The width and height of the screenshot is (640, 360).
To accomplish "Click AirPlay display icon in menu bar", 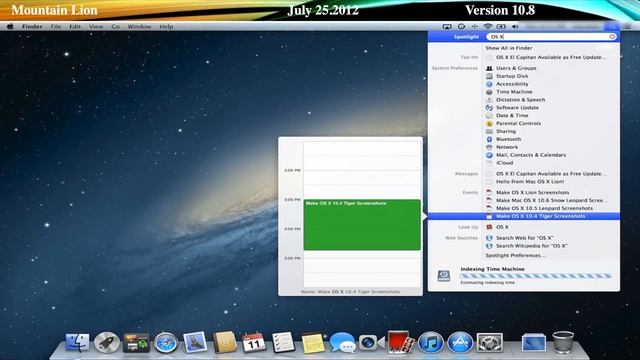I will (x=447, y=27).
